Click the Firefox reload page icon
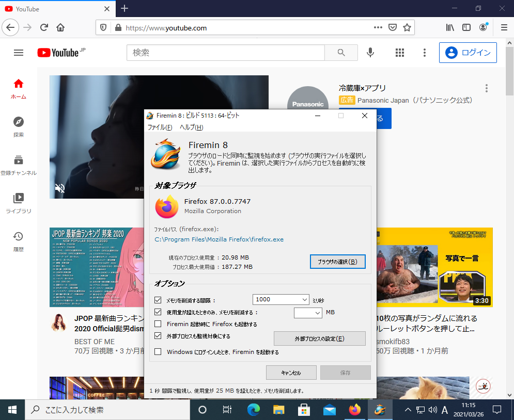Viewport: 514px width, 420px height. (44, 27)
